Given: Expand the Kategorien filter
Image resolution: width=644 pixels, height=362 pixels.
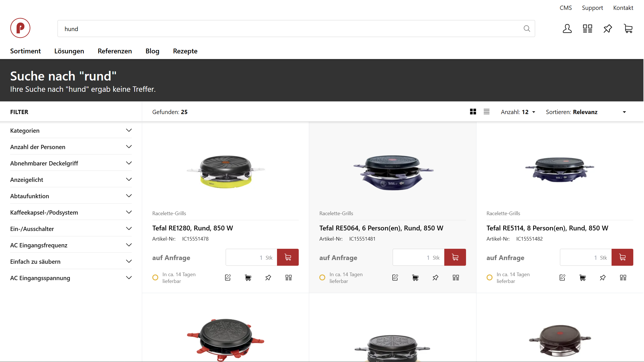Looking at the screenshot, I should point(71,130).
